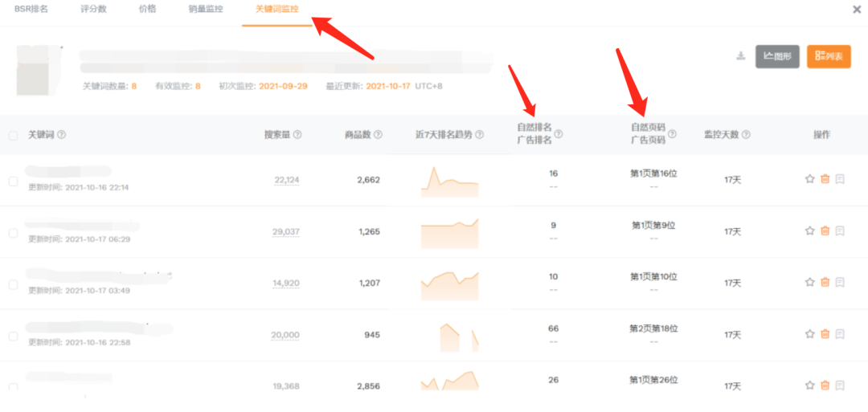Switch to 列表 list view
Screen dimensions: 868x412
pyautogui.click(x=829, y=56)
